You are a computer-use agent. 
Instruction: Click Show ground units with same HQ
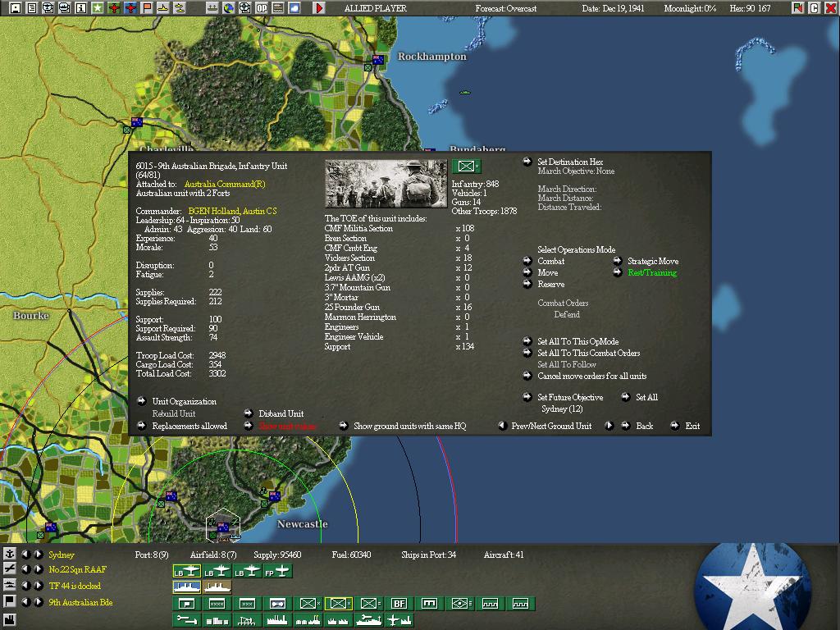[x=409, y=427]
